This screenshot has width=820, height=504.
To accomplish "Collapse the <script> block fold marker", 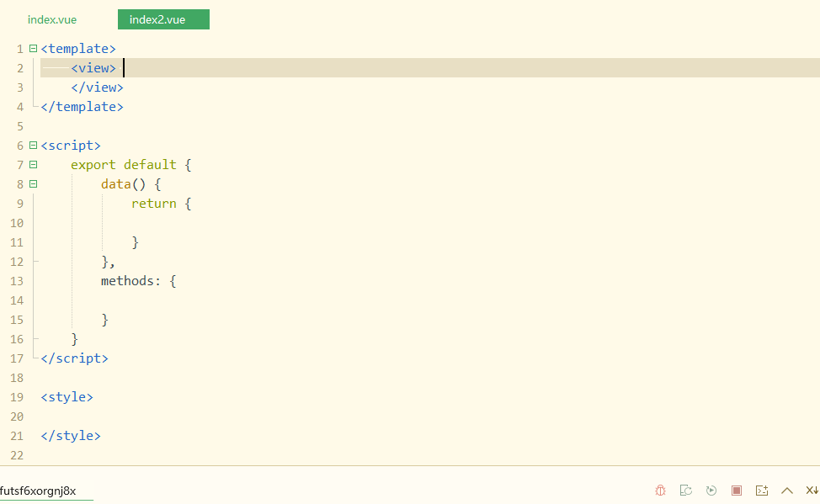I will pyautogui.click(x=33, y=146).
